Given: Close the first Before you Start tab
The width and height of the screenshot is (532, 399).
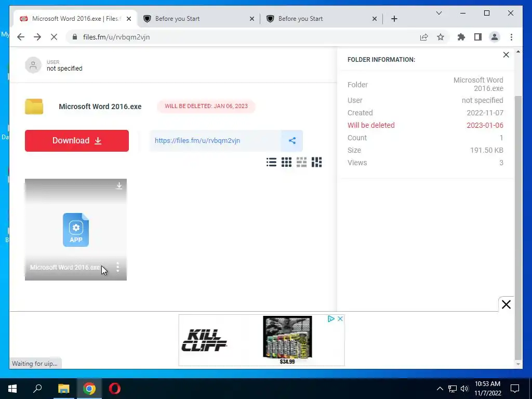Looking at the screenshot, I should click(252, 19).
